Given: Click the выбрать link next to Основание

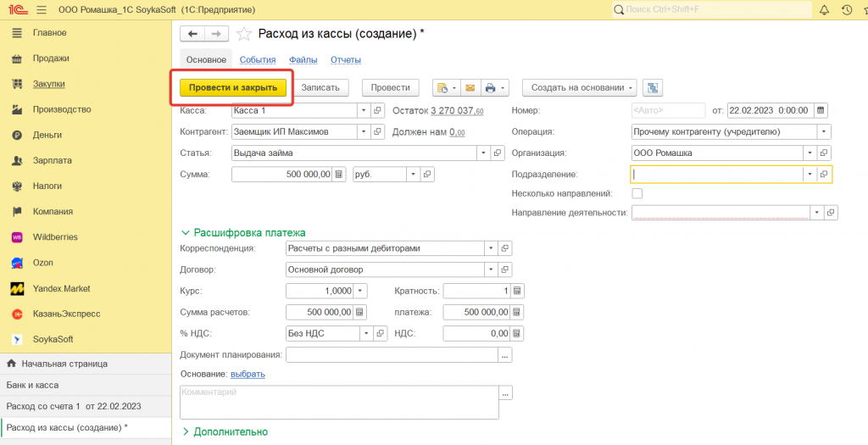Looking at the screenshot, I should (248, 374).
